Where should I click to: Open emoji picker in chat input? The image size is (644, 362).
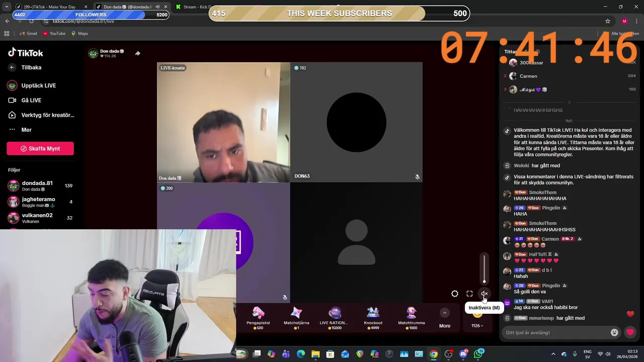point(614,332)
